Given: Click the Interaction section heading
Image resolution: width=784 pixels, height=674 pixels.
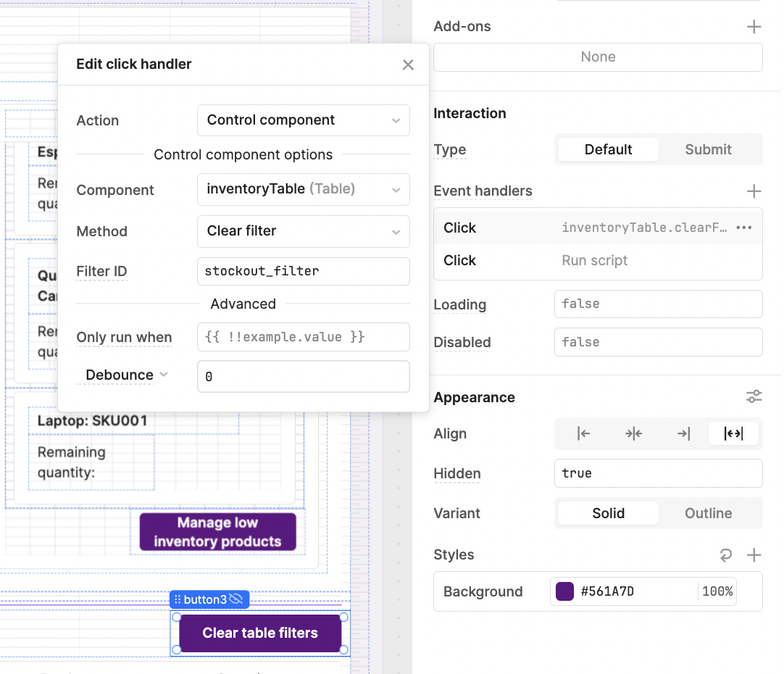Looking at the screenshot, I should pos(470,114).
